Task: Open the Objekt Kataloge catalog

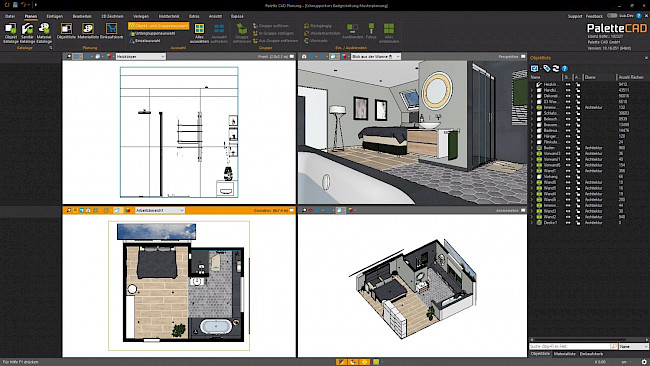Action: (x=11, y=33)
